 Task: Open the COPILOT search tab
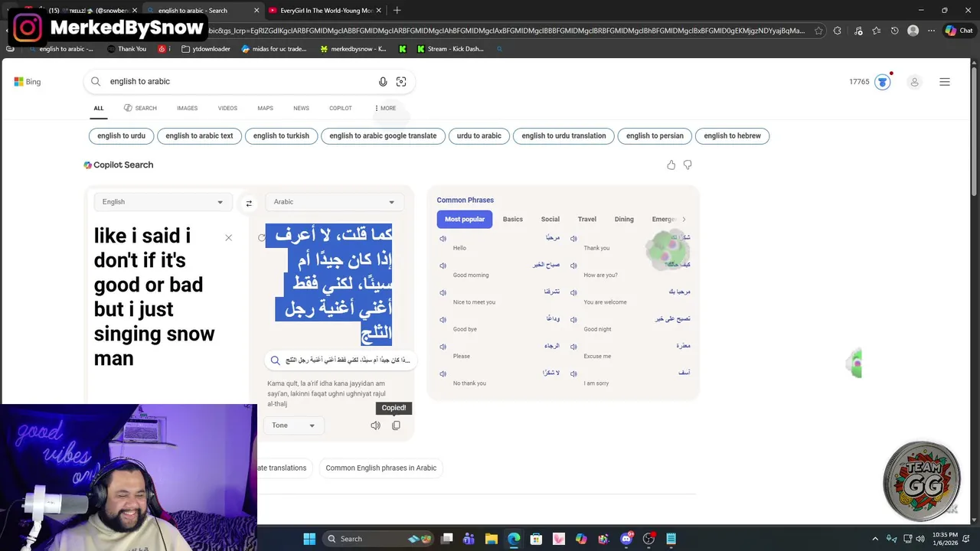[341, 108]
